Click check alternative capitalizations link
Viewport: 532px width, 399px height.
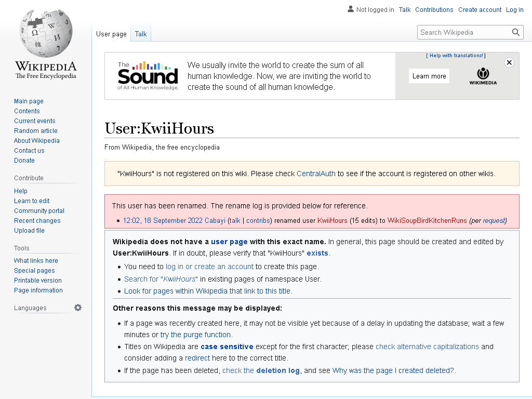(427, 347)
